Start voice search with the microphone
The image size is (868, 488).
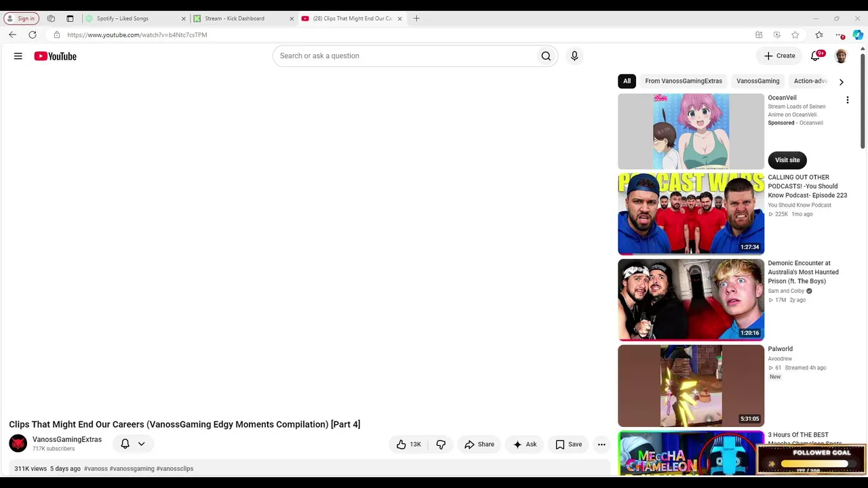574,56
